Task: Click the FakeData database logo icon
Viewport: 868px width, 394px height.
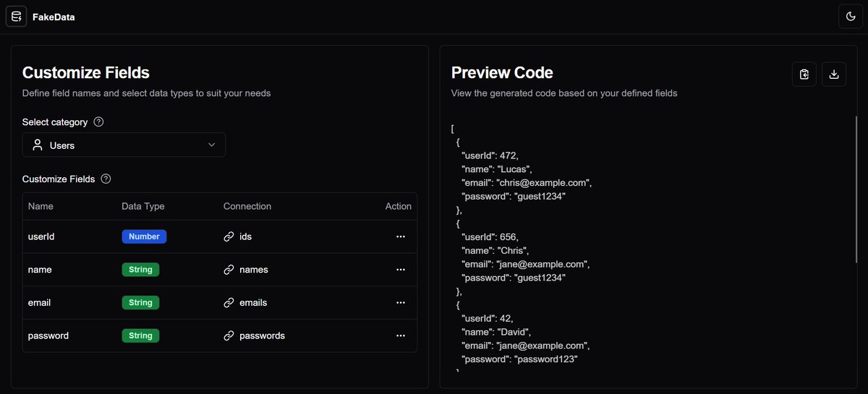Action: (x=16, y=16)
